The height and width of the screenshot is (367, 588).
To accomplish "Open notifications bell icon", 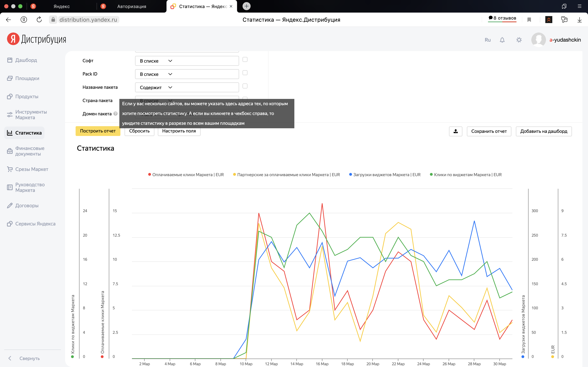I will (502, 40).
